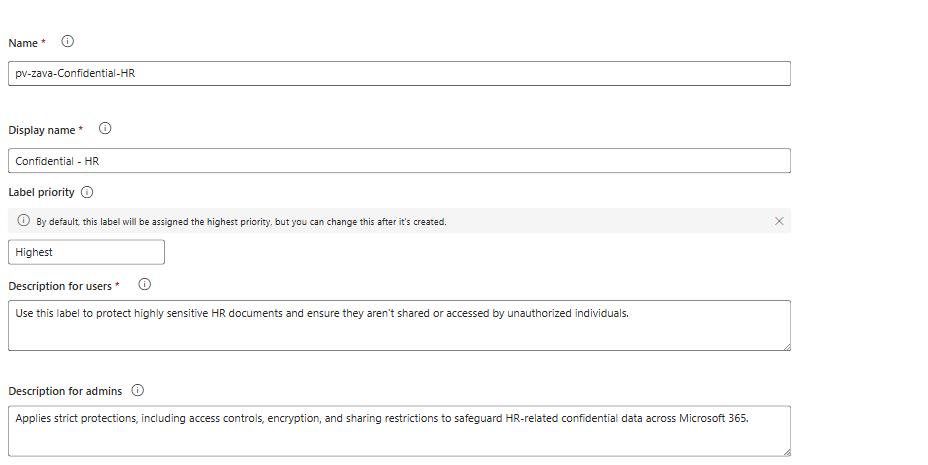Open the Display name info tooltip icon
This screenshot has height=465, width=928.
pos(105,128)
